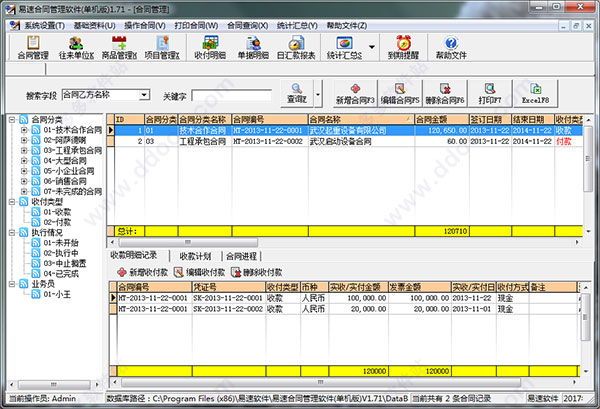The image size is (600, 409).
Task: Select 04-已完成 tree item
Action: pos(60,274)
